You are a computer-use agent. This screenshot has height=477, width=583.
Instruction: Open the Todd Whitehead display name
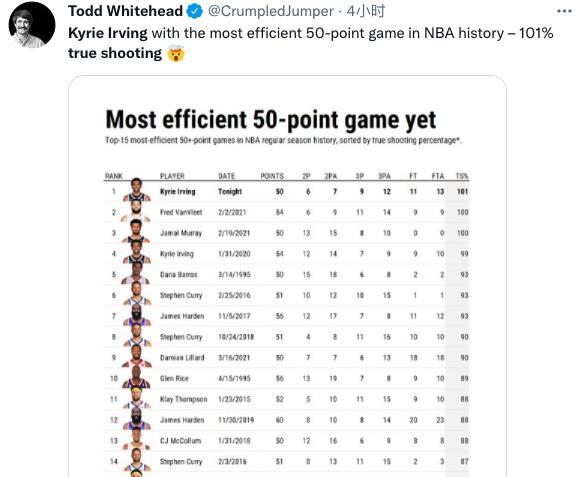tap(126, 11)
